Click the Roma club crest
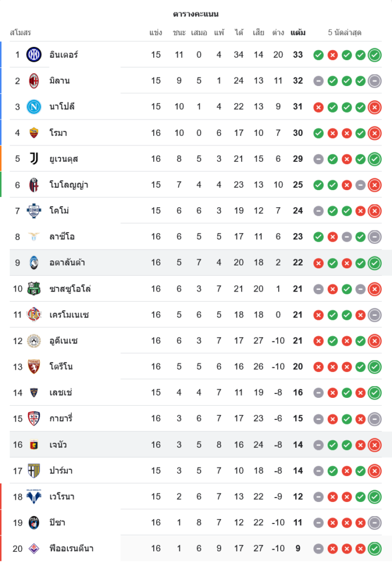The image size is (392, 566). pos(34,133)
